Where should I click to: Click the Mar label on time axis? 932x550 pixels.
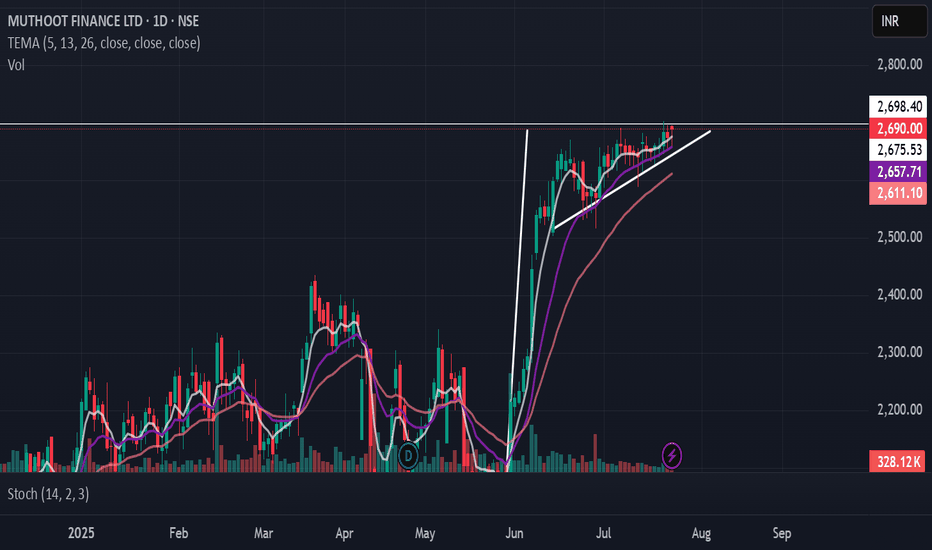(x=263, y=533)
